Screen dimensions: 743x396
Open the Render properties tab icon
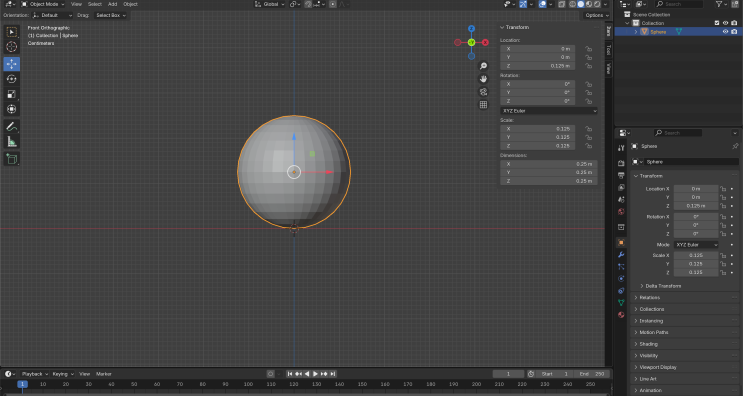pos(621,163)
